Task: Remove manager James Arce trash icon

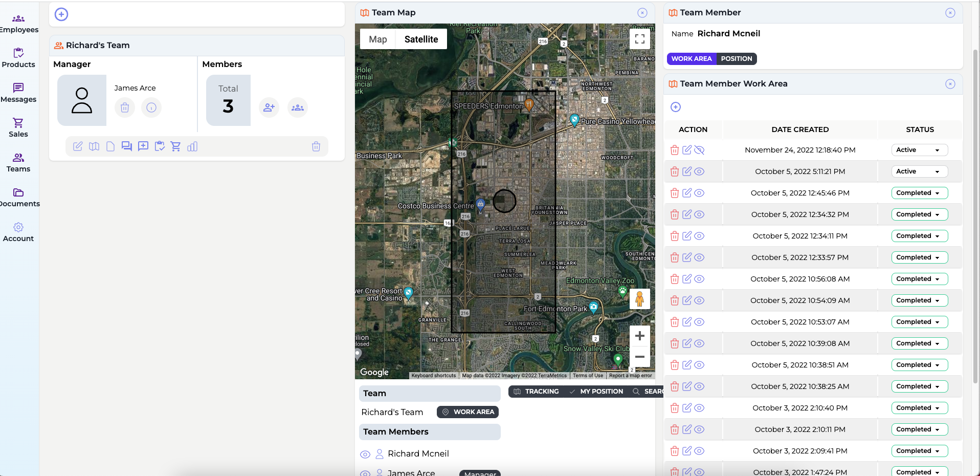Action: tap(125, 107)
